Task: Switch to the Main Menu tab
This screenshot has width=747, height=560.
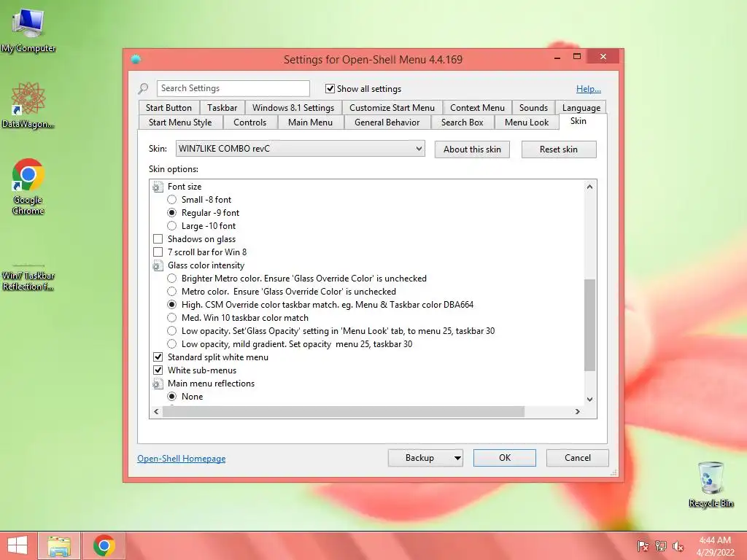Action: (x=310, y=122)
